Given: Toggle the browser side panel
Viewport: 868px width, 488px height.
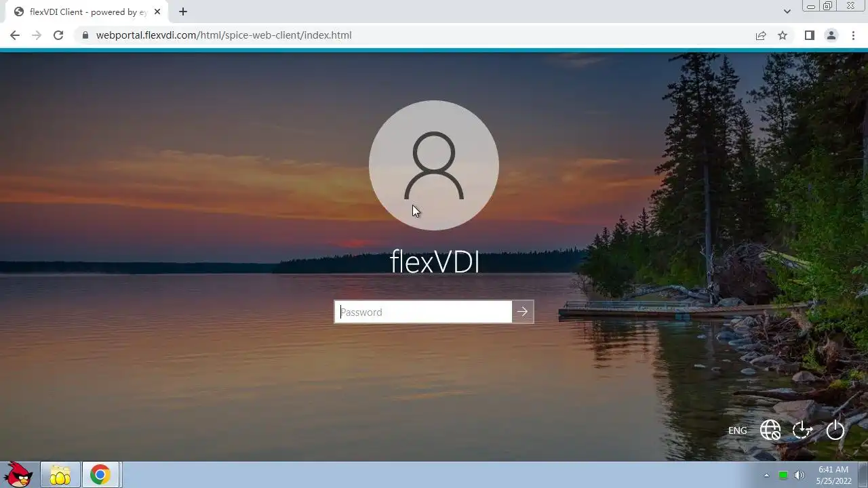Looking at the screenshot, I should (810, 35).
